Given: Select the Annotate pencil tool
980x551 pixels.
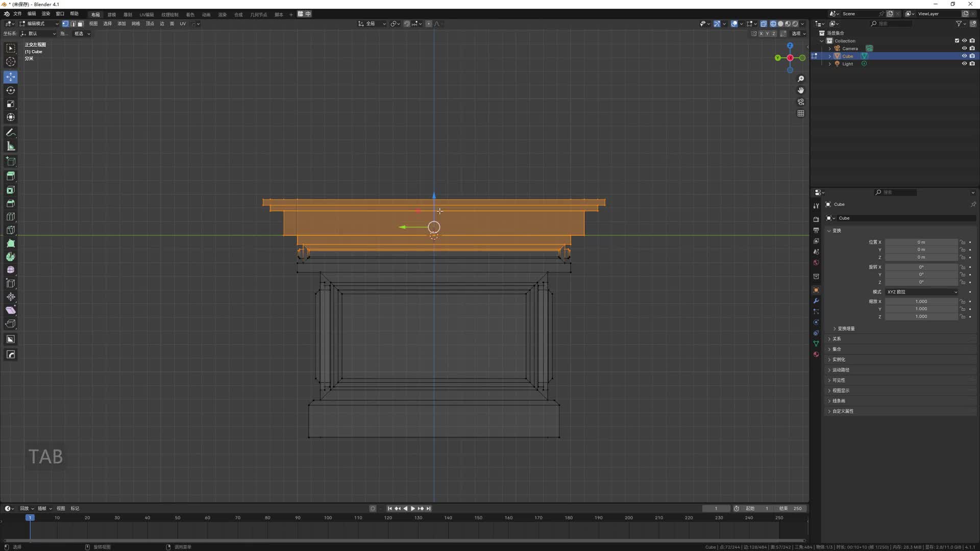Looking at the screenshot, I should [x=11, y=133].
